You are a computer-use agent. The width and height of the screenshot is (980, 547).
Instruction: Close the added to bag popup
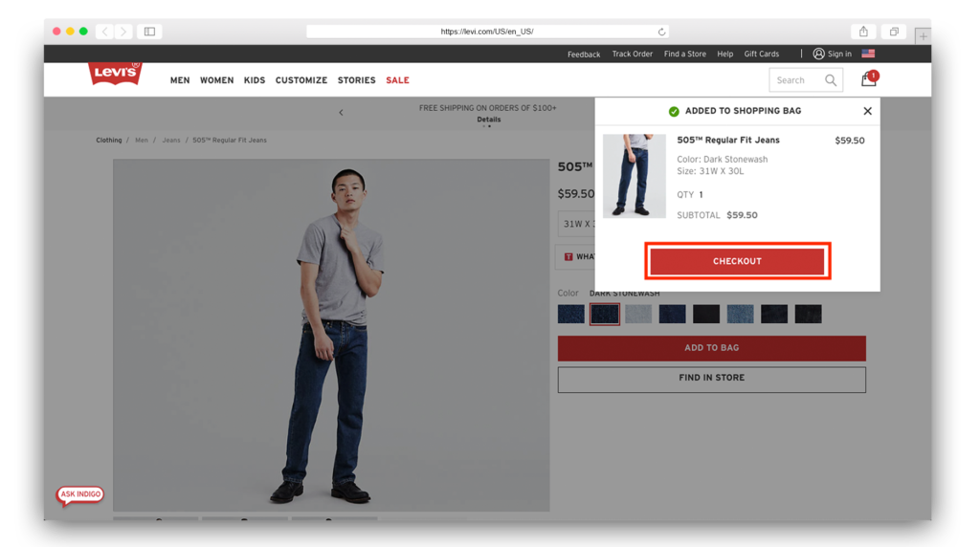[867, 111]
